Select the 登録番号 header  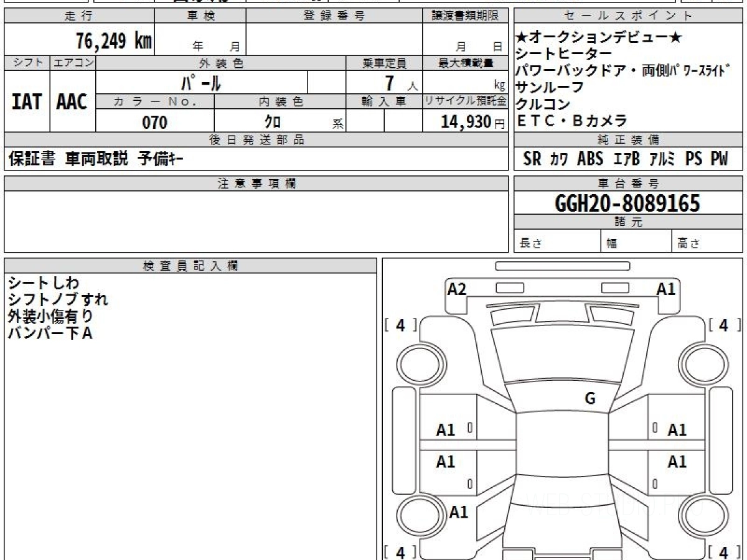[334, 16]
